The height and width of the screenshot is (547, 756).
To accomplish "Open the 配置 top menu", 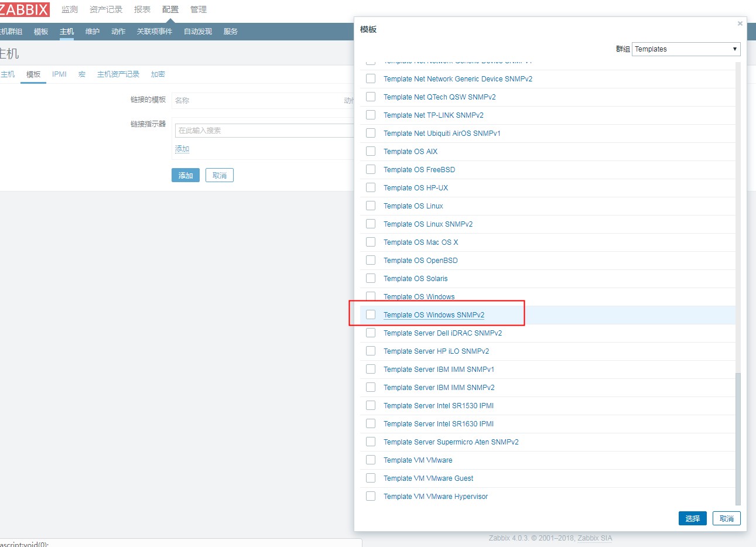I will 170,9.
